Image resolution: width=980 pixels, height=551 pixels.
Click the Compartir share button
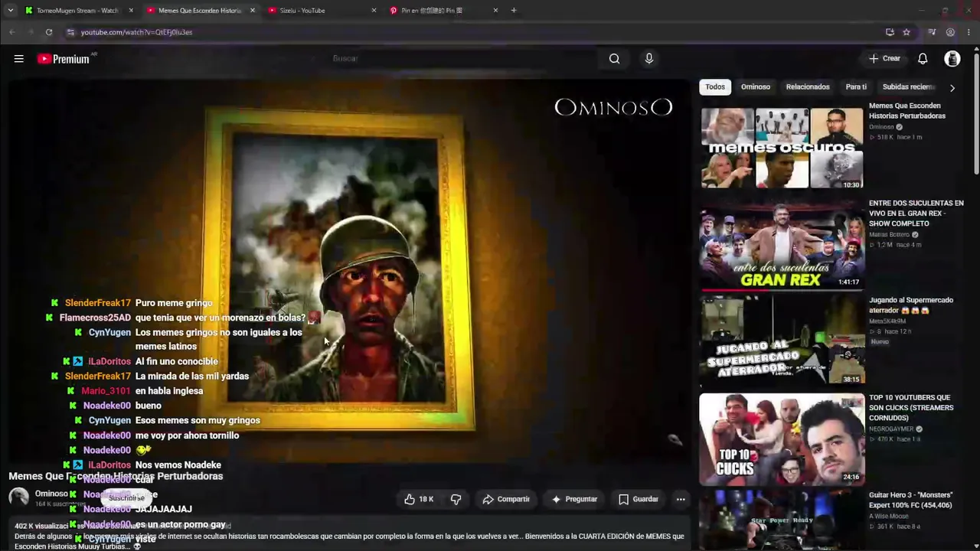pyautogui.click(x=506, y=499)
